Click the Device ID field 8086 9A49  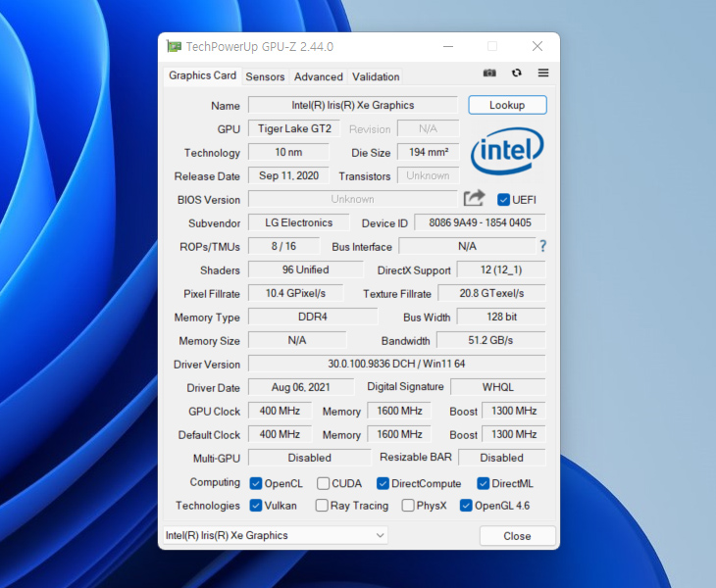coord(480,222)
